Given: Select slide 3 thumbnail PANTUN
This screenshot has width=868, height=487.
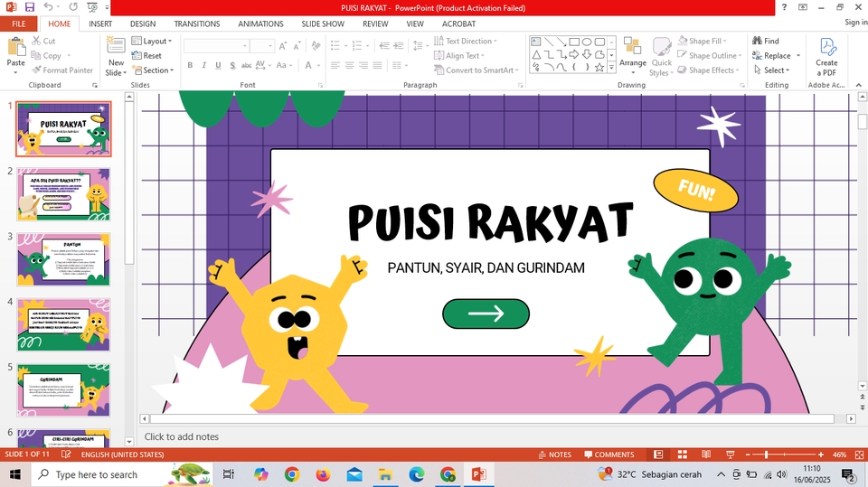Looking at the screenshot, I should [x=63, y=259].
